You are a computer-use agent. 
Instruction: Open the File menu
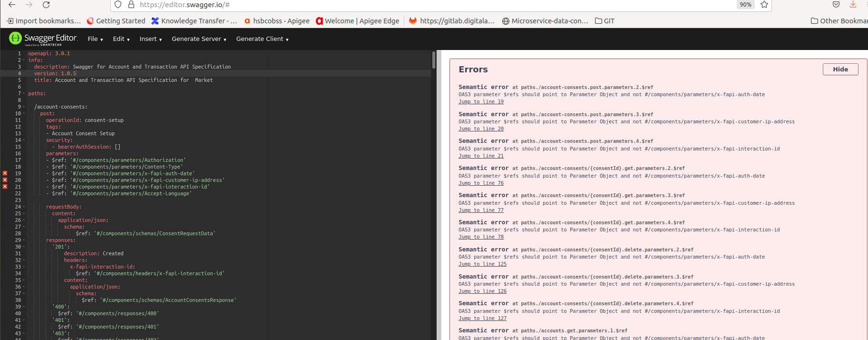(95, 39)
